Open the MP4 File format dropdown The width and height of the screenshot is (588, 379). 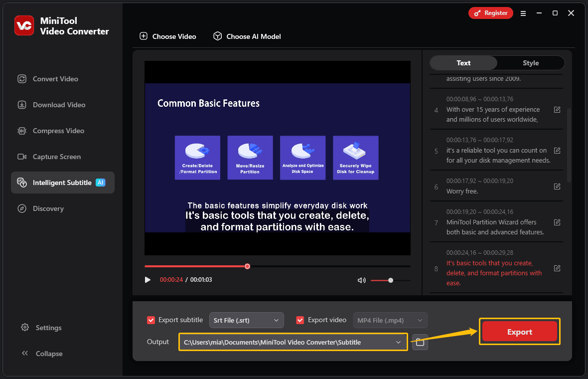pos(390,320)
